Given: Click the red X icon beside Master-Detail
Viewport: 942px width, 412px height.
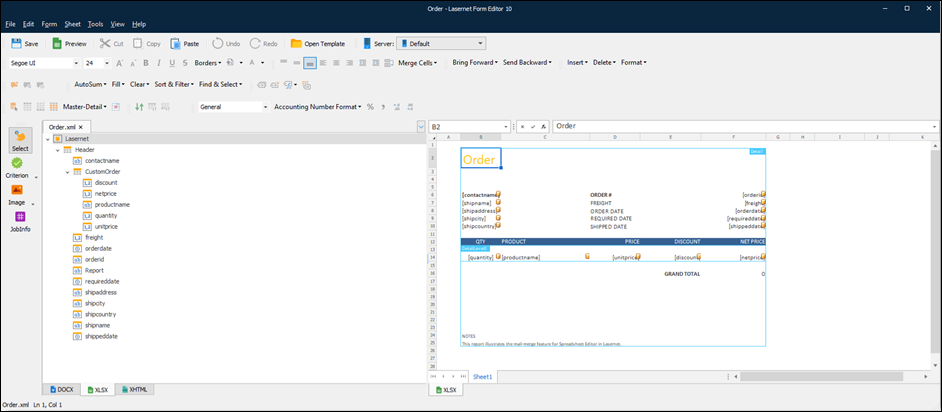Looking at the screenshot, I should click(116, 107).
